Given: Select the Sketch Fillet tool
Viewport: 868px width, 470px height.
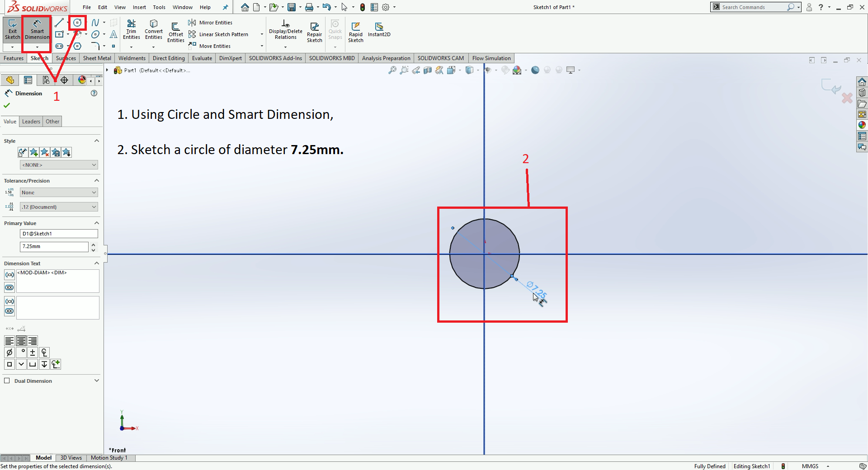Looking at the screenshot, I should (x=95, y=46).
